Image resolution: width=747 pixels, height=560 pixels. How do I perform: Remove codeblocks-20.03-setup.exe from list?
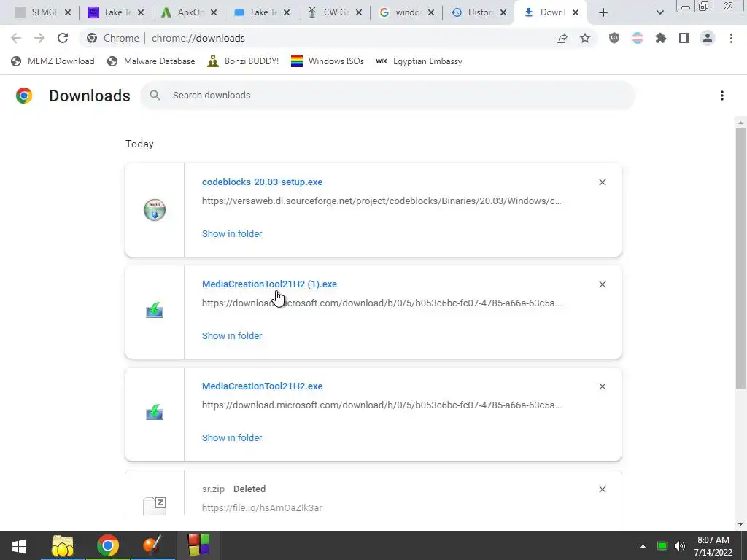(x=602, y=182)
